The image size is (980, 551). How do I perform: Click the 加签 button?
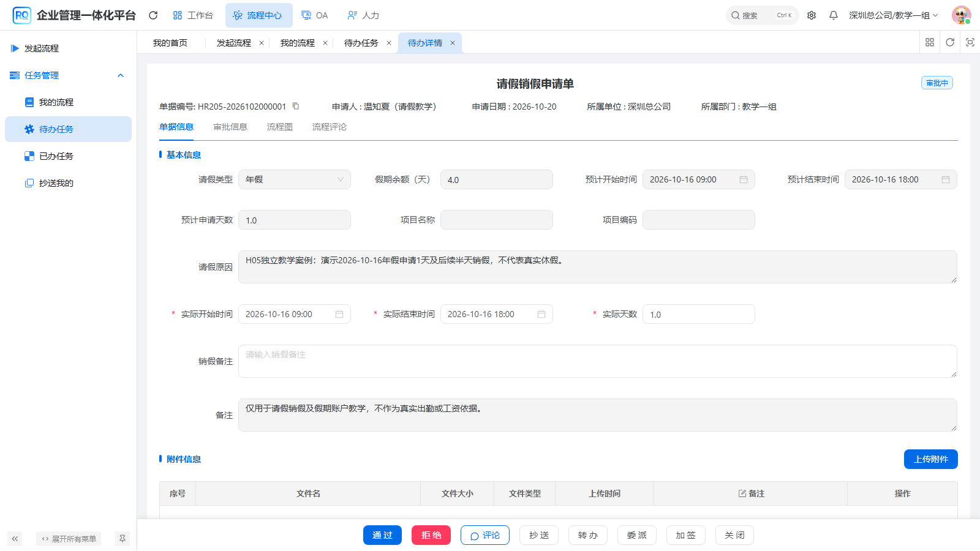tap(686, 535)
